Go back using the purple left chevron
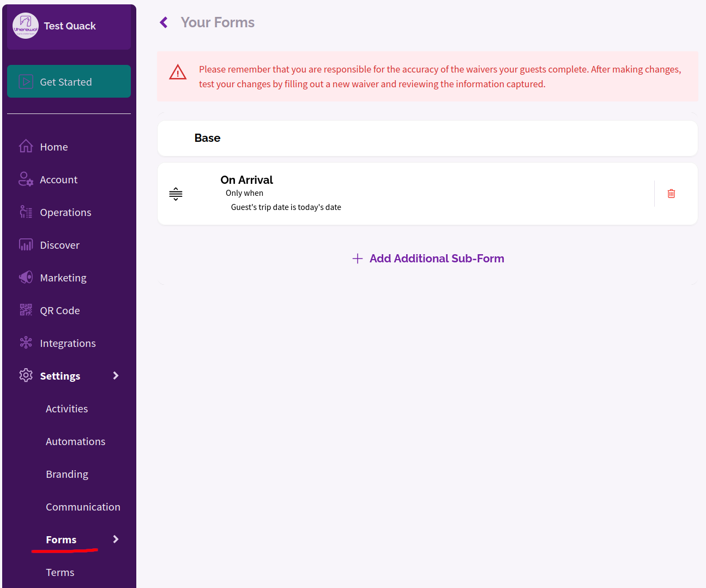706x588 pixels. tap(164, 22)
